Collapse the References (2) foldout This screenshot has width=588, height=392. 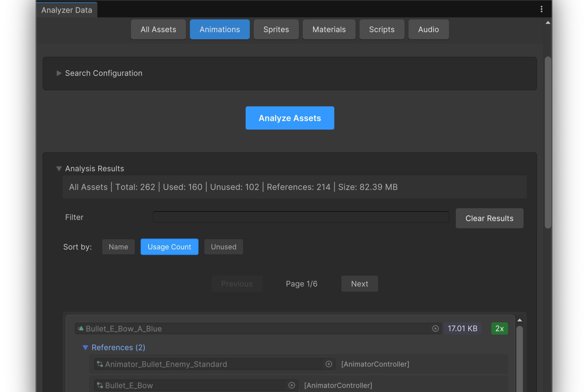(85, 348)
